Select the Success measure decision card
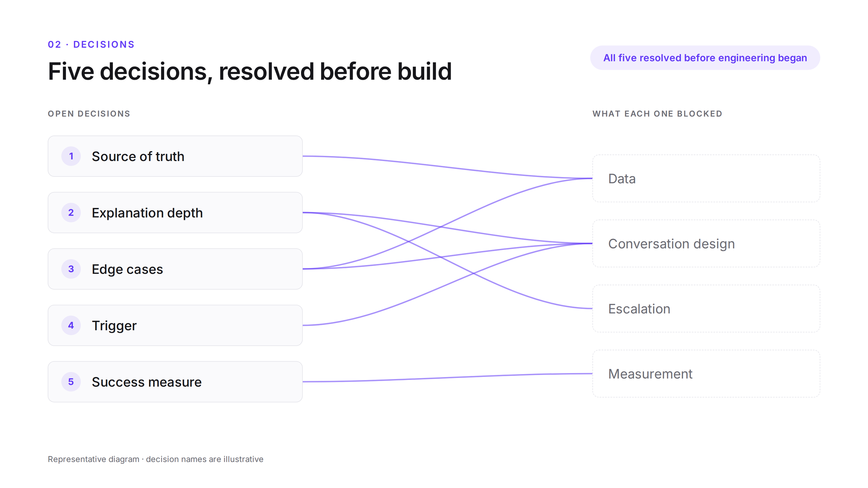 pyautogui.click(x=175, y=382)
